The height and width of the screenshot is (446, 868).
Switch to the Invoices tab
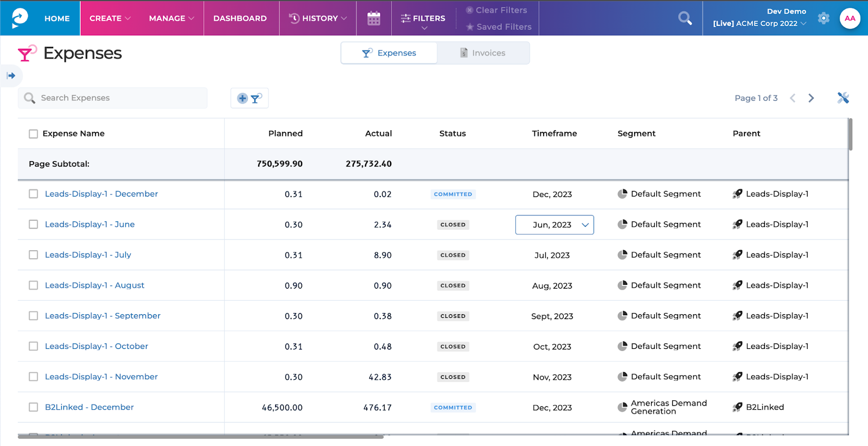(483, 53)
